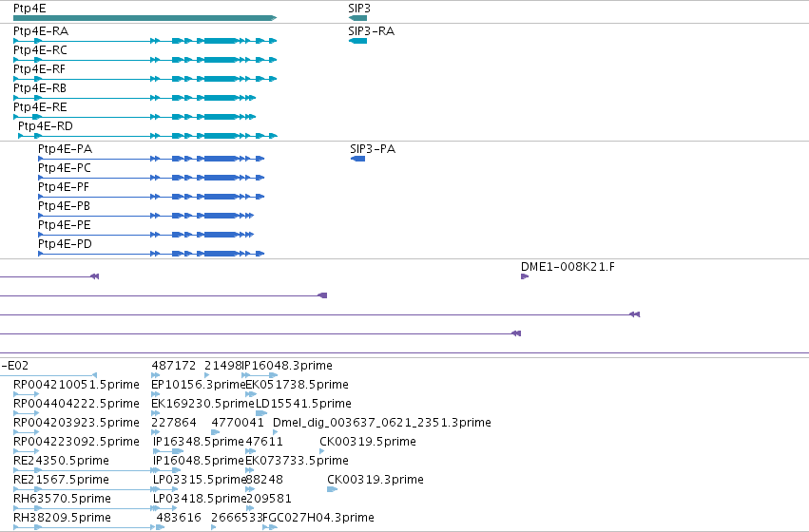This screenshot has width=809, height=532.
Task: Click the IP16348.5prime label
Action: point(198,441)
